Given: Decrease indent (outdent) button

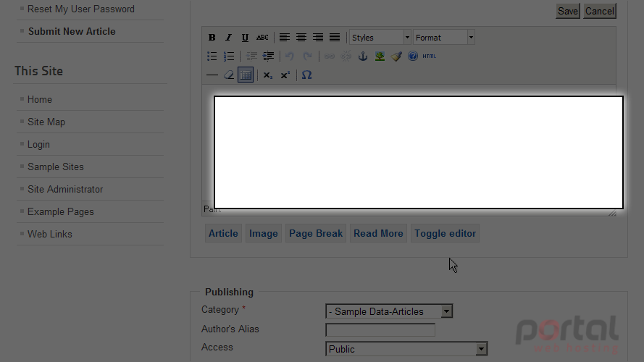Looking at the screenshot, I should point(251,56).
